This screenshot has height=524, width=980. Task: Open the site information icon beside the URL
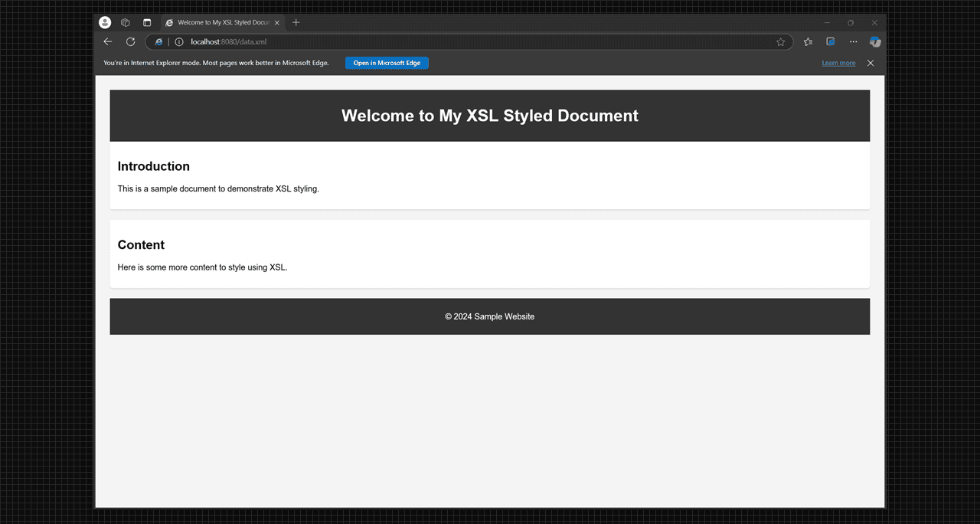(x=178, y=41)
